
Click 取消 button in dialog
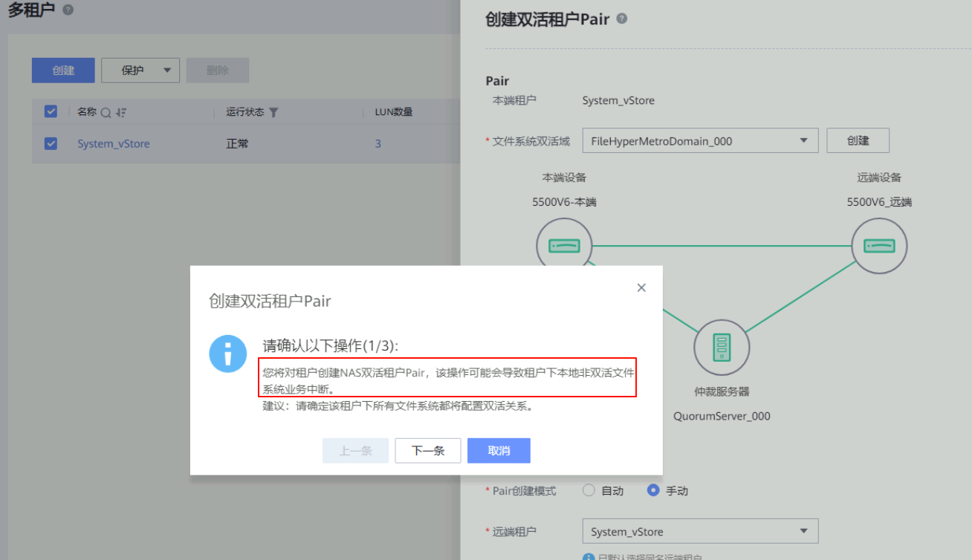coord(499,451)
